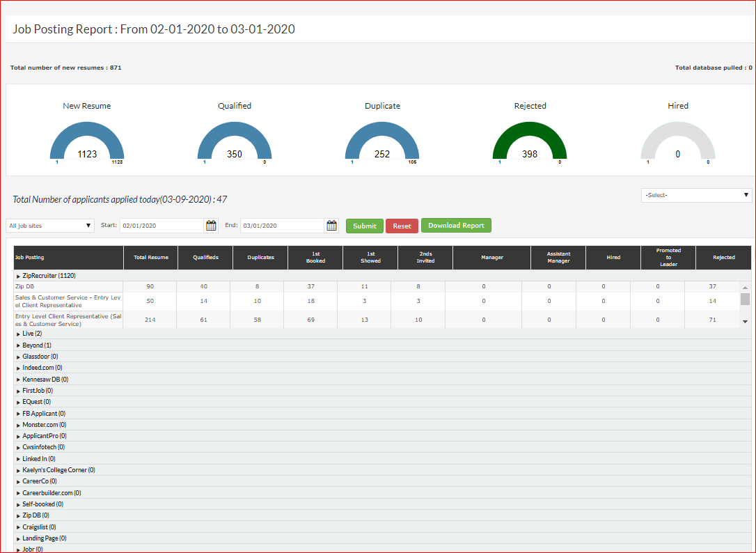Expand the Live (2) group
This screenshot has width=756, height=553.
click(19, 334)
